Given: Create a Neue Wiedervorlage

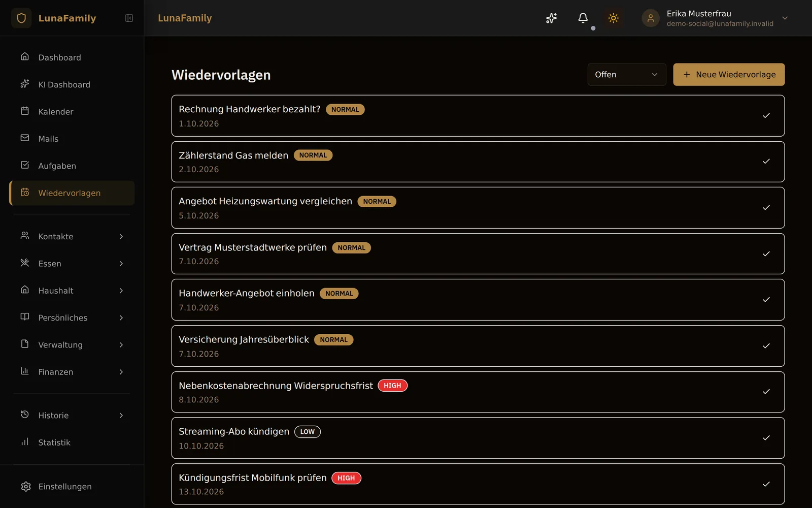Looking at the screenshot, I should pyautogui.click(x=729, y=75).
